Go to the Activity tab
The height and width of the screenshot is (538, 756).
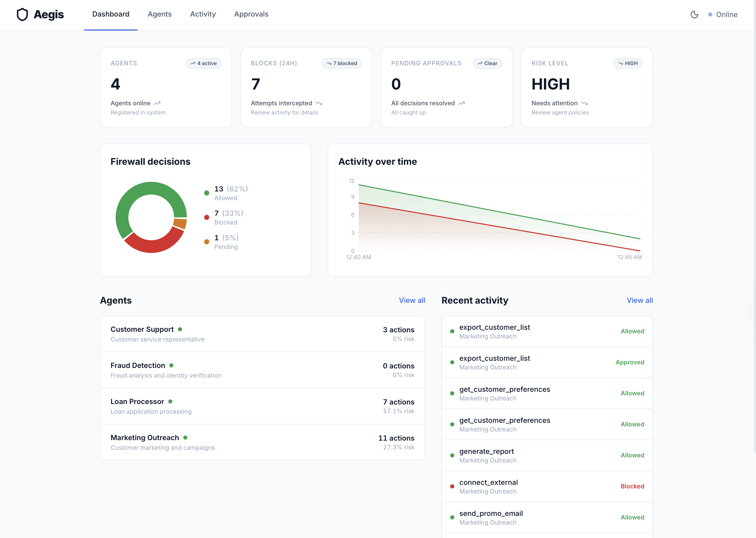click(x=203, y=14)
